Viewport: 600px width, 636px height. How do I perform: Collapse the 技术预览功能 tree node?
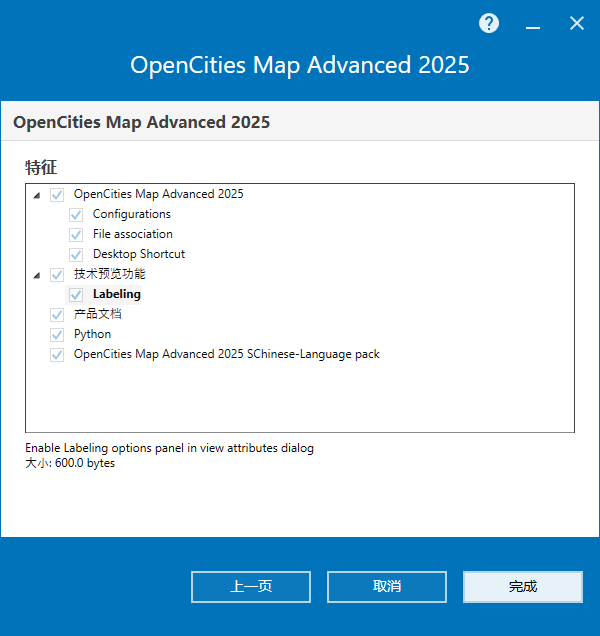click(x=37, y=276)
